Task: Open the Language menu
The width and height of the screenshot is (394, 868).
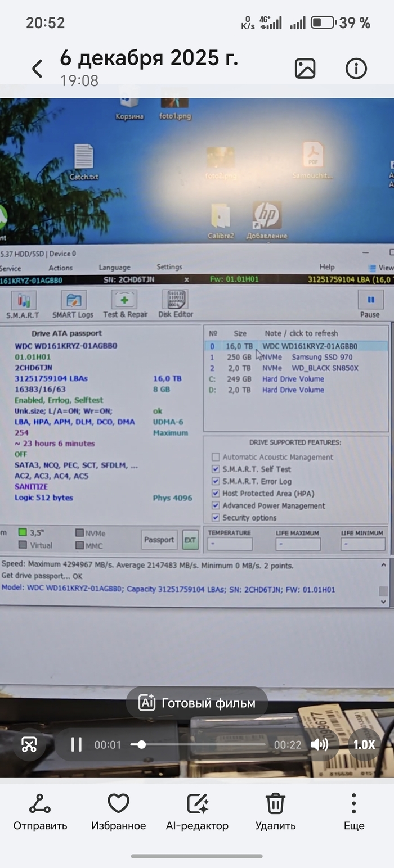Action: pos(114,268)
